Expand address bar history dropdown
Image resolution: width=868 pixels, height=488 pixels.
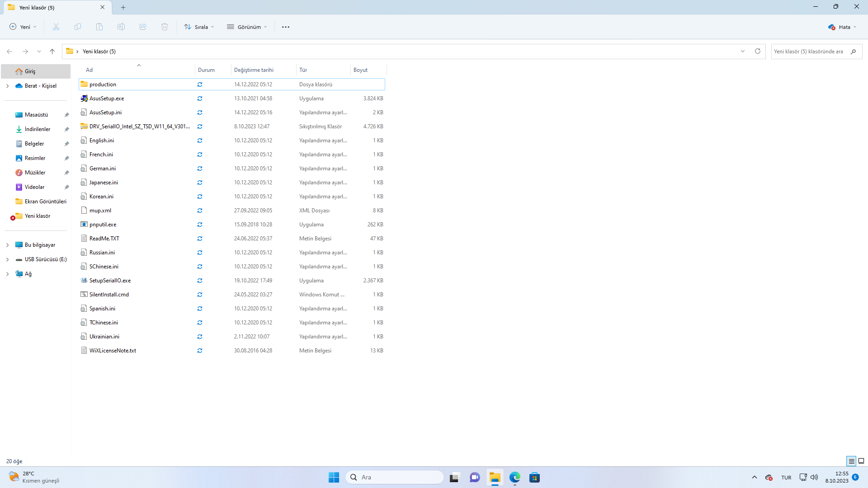click(x=743, y=51)
